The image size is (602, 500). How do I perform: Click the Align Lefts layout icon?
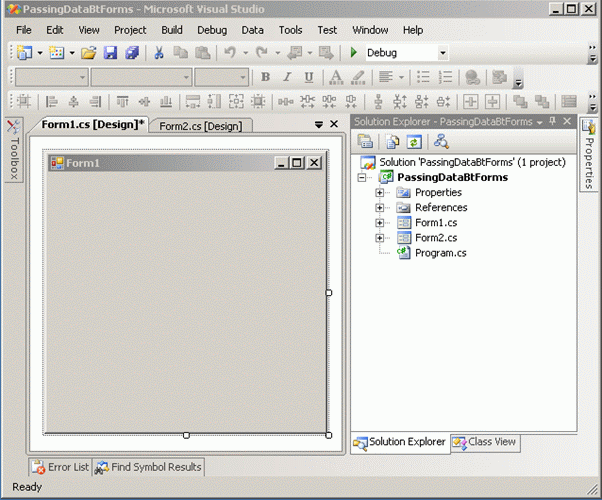pos(51,101)
